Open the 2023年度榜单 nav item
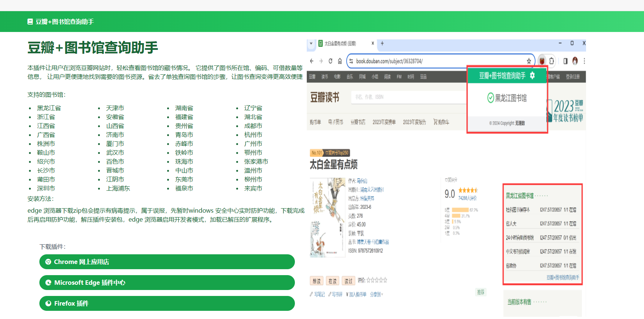 click(384, 122)
